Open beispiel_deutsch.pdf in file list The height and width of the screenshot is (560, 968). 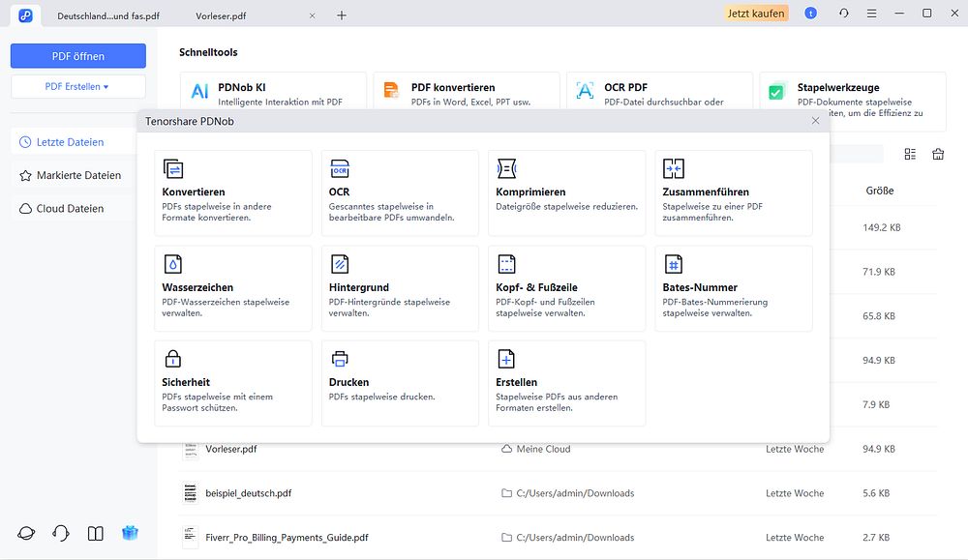248,493
